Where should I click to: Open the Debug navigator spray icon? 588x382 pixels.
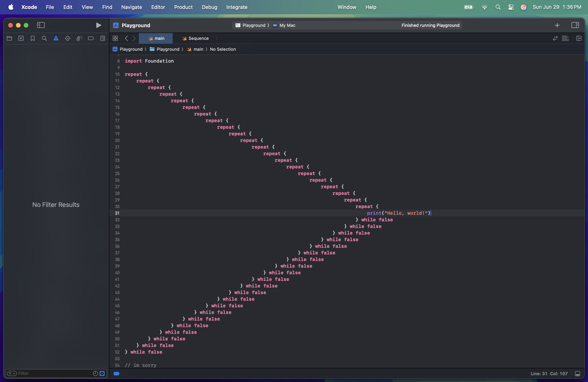(x=79, y=38)
